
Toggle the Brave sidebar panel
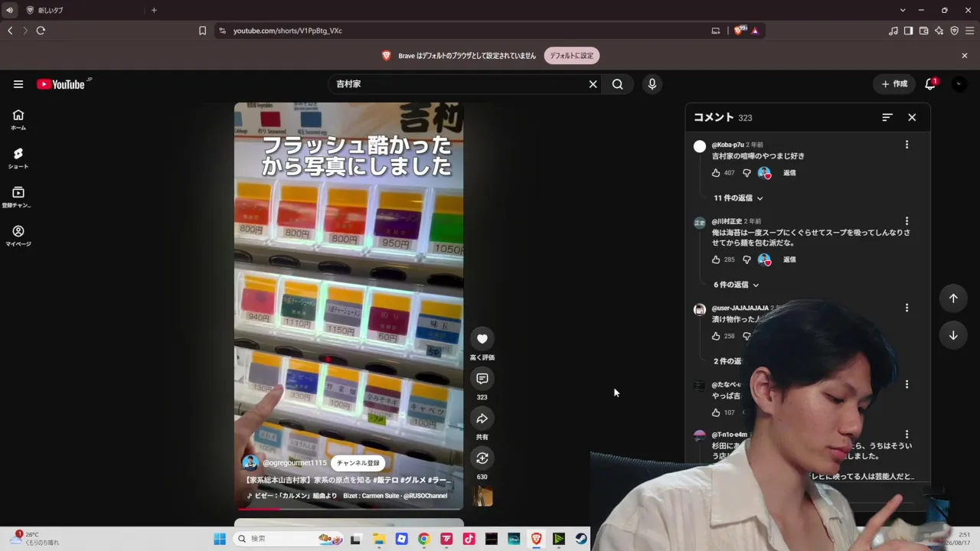coord(908,31)
